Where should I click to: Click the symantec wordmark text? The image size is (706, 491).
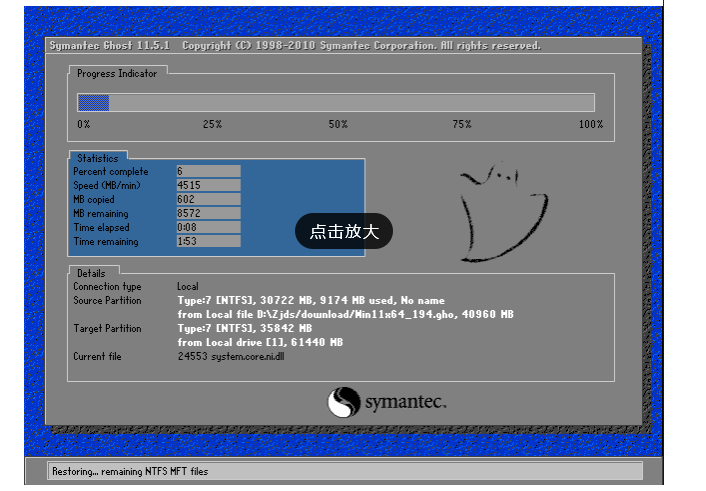(406, 402)
